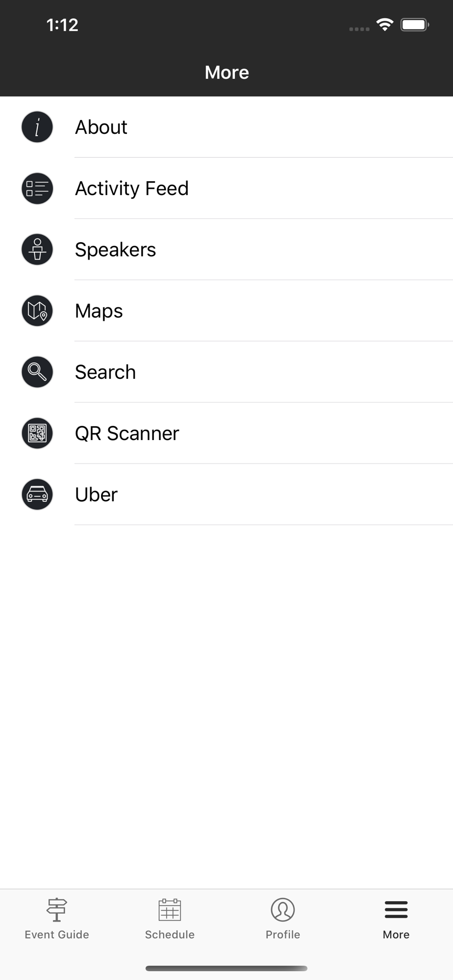Viewport: 453px width, 980px height.
Task: Switch to the Event Guide tab
Action: pyautogui.click(x=57, y=934)
